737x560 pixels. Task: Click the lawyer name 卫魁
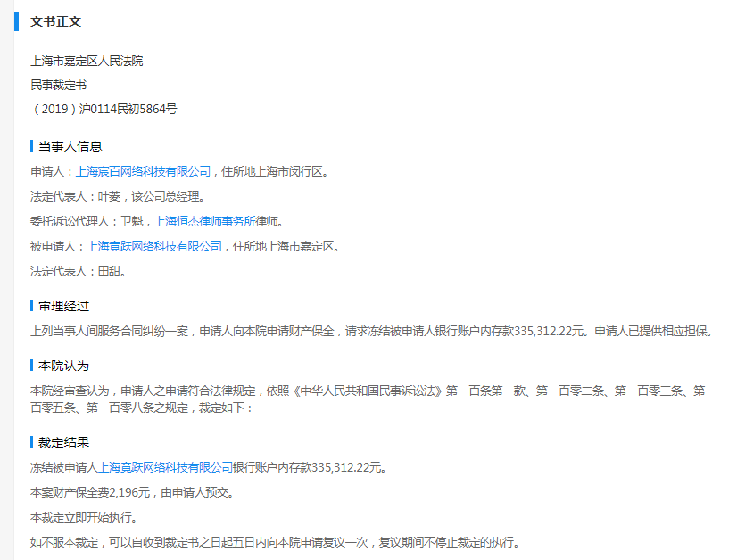[x=132, y=221]
